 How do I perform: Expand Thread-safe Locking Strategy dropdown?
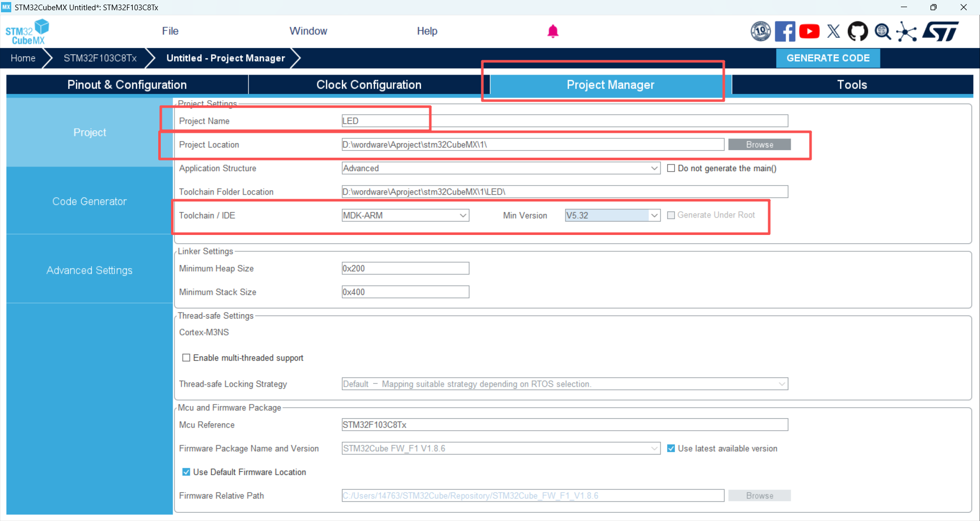tap(565, 384)
